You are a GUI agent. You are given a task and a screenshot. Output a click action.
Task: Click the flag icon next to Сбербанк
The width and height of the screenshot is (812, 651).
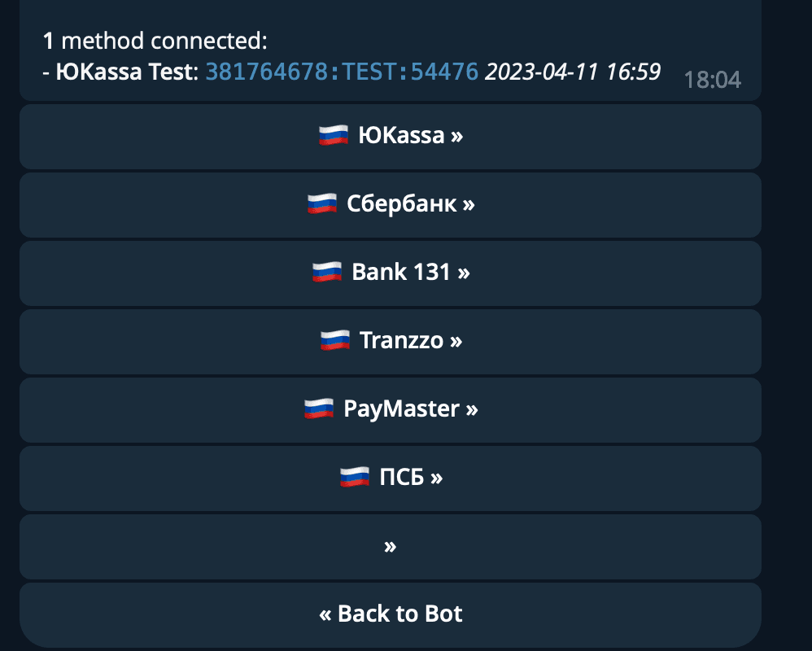[322, 203]
